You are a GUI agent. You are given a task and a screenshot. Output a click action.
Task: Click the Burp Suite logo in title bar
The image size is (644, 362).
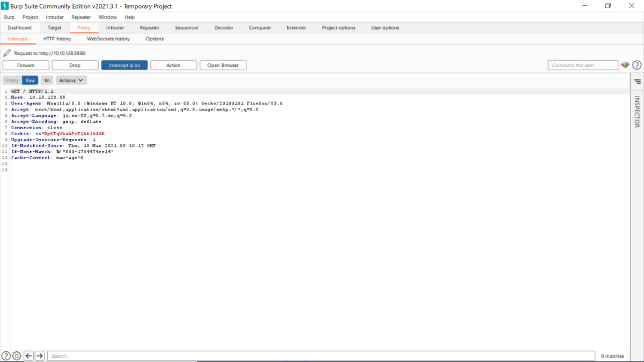coord(5,5)
